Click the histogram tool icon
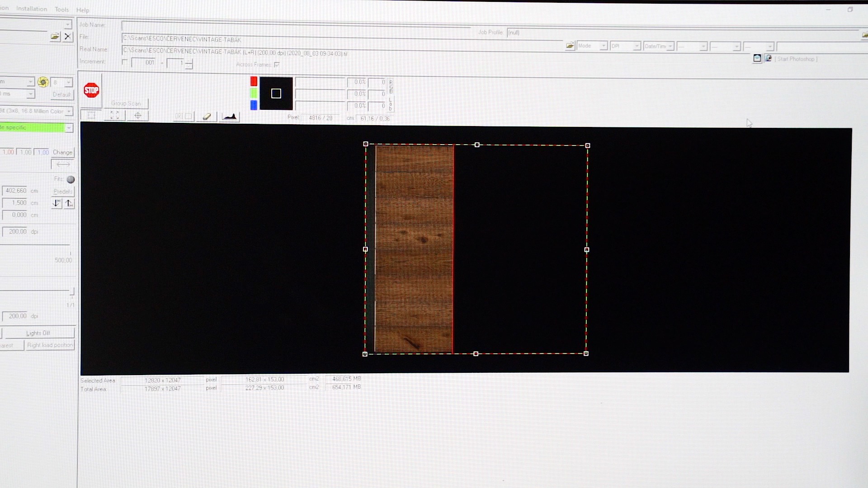Viewport: 868px width, 488px height. click(x=230, y=117)
